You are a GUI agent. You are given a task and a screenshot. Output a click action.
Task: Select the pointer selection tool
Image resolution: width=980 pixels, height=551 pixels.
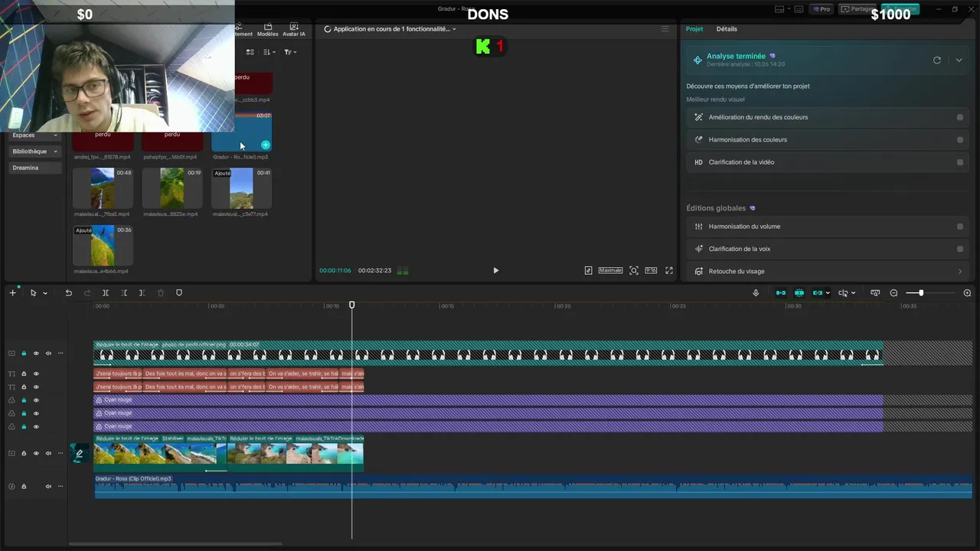(33, 293)
